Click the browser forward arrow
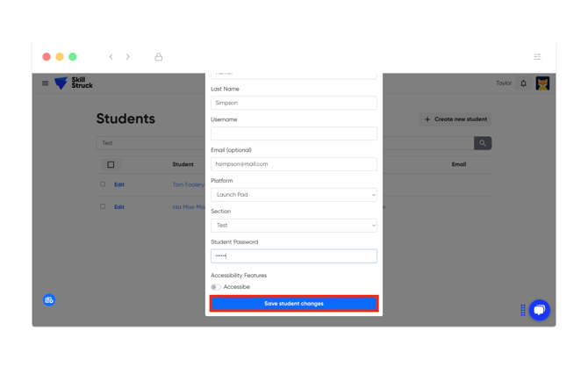 (x=128, y=57)
